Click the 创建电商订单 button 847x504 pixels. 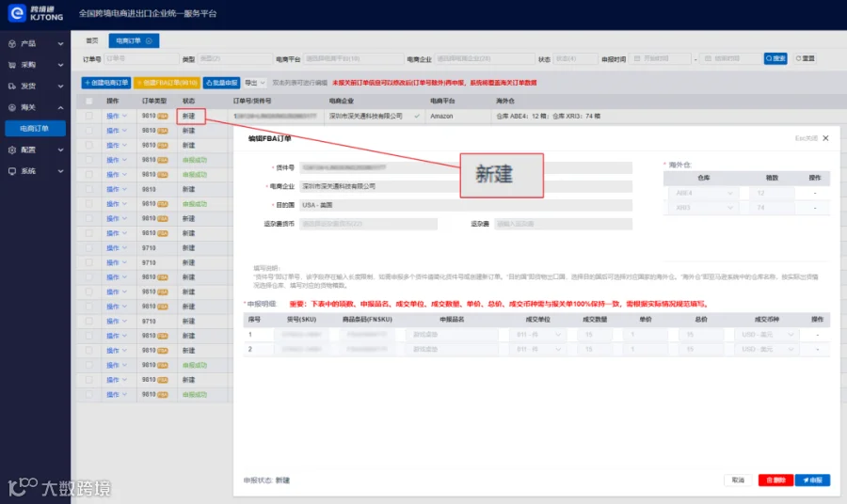(x=106, y=83)
